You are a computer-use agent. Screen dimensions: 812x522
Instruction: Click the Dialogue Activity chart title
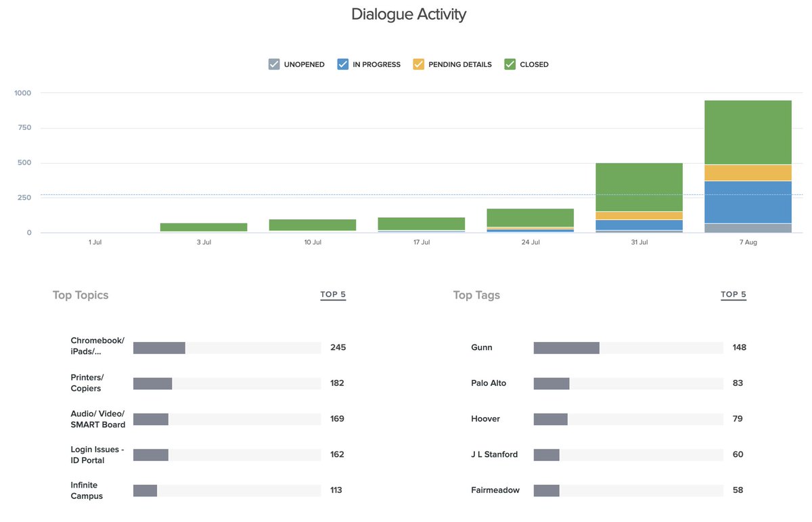(x=409, y=14)
